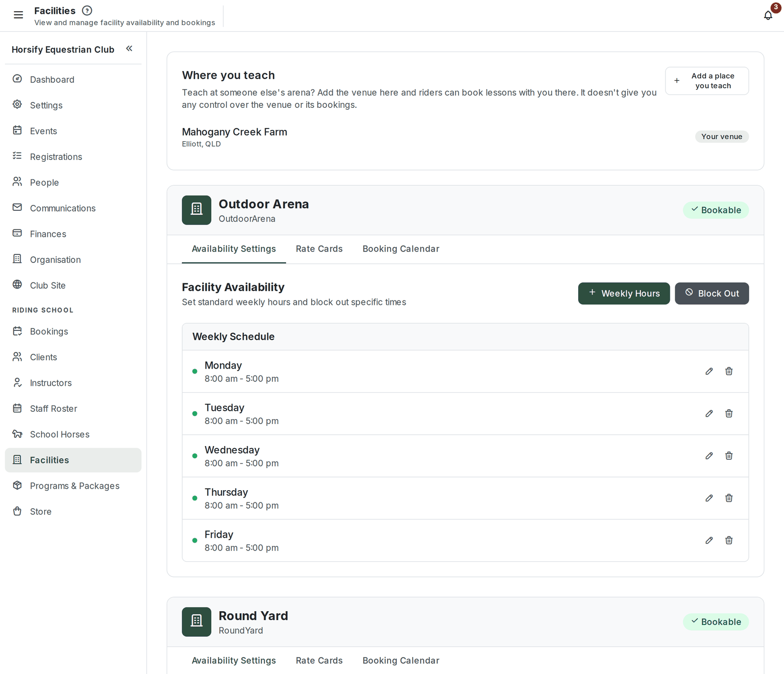This screenshot has height=674, width=784.
Task: Delete Friday hours trash icon
Action: (729, 540)
